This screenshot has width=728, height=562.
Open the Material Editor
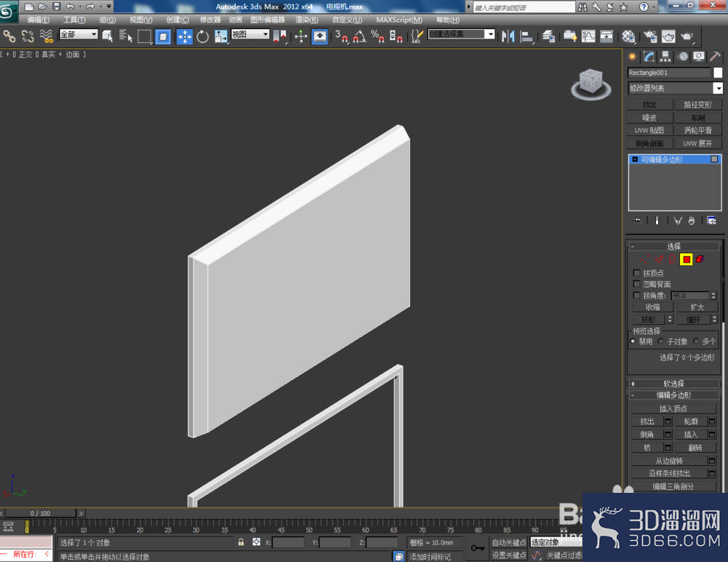pos(628,36)
